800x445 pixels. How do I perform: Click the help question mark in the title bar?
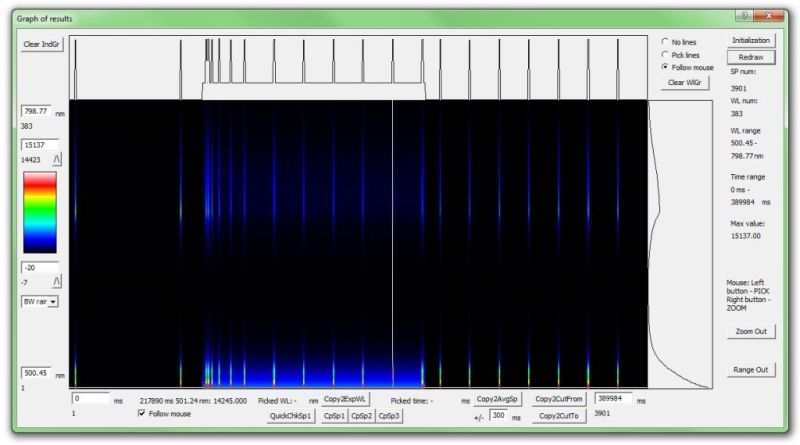point(744,15)
